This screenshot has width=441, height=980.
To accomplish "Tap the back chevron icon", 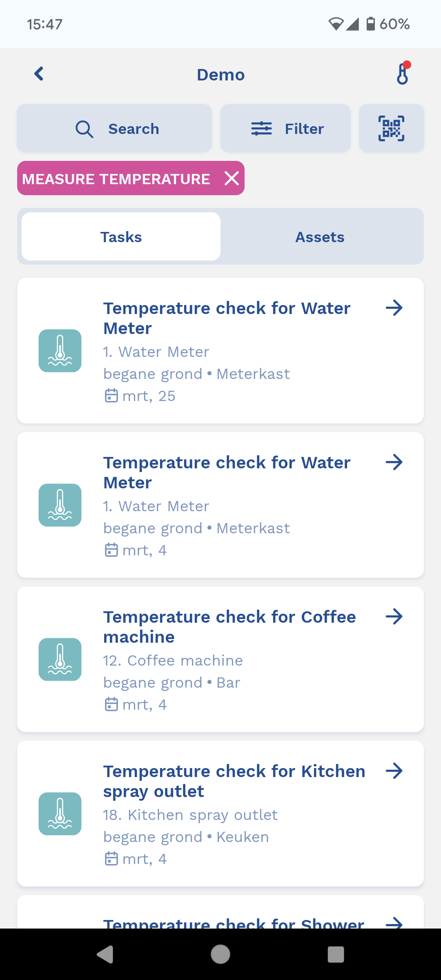I will pyautogui.click(x=39, y=74).
